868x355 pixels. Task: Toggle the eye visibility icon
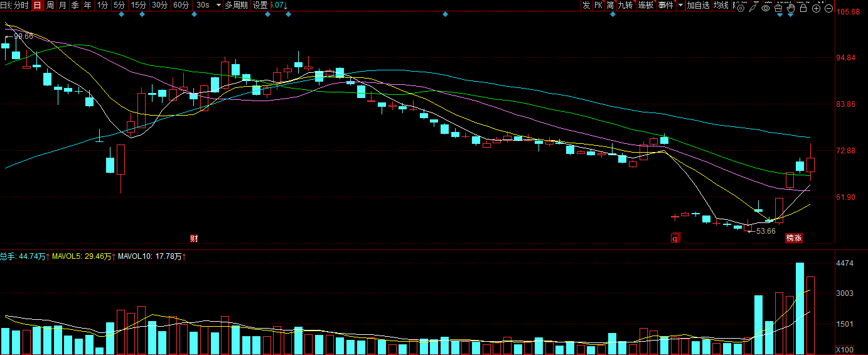pos(766,8)
